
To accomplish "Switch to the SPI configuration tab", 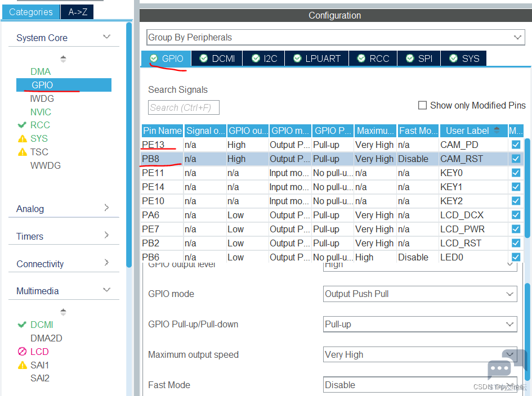I will coord(419,58).
